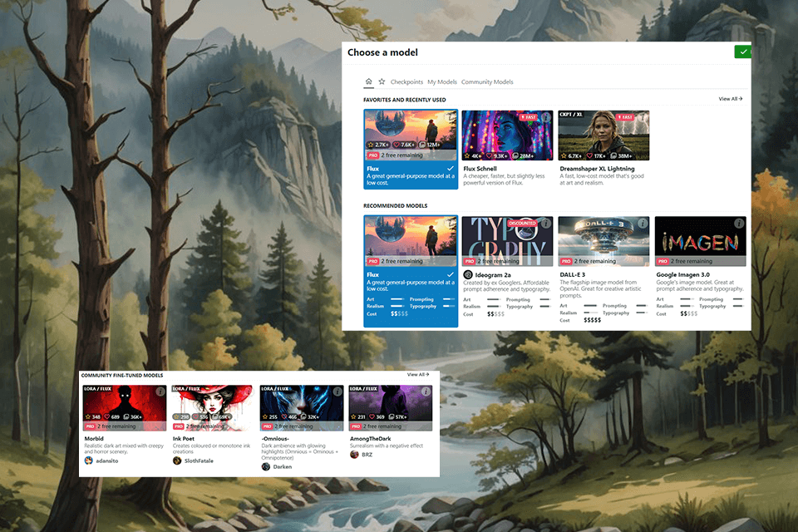Screen dimensions: 798x532
Task: Click the DISCOUNTED badge on Ideogram card
Action: point(522,223)
